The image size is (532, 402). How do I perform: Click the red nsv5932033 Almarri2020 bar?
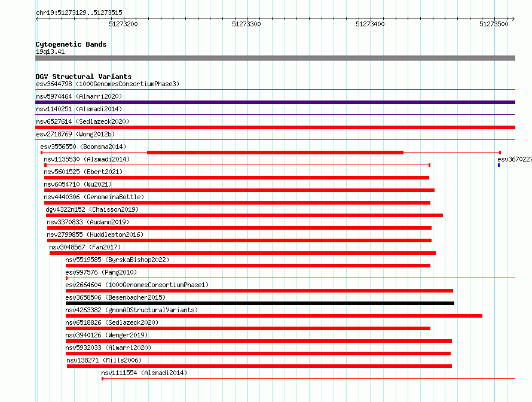coord(258,354)
